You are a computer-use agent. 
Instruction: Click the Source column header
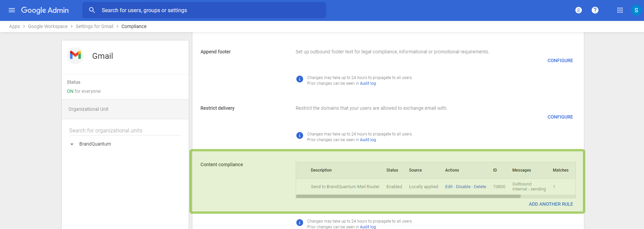point(415,170)
